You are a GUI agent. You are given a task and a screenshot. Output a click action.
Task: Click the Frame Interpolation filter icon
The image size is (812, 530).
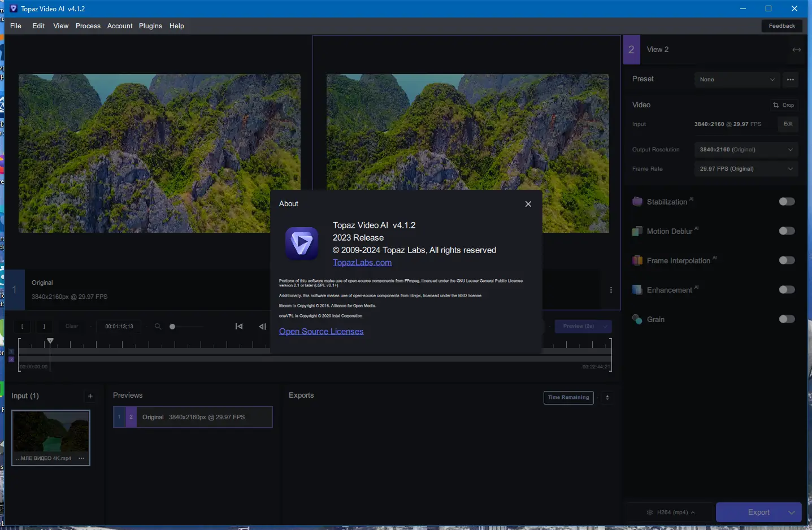pos(637,260)
